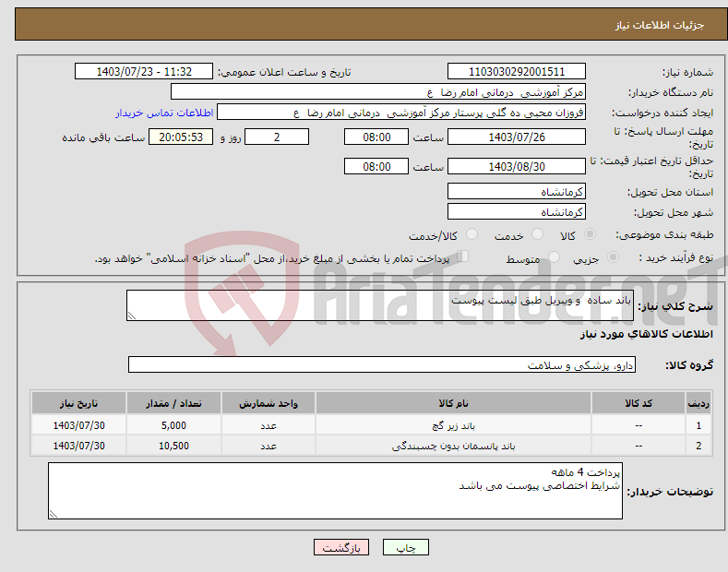Viewport: 728px width, 572px height.
Task: Click the تعداد / مقدار column header
Action: click(x=173, y=403)
